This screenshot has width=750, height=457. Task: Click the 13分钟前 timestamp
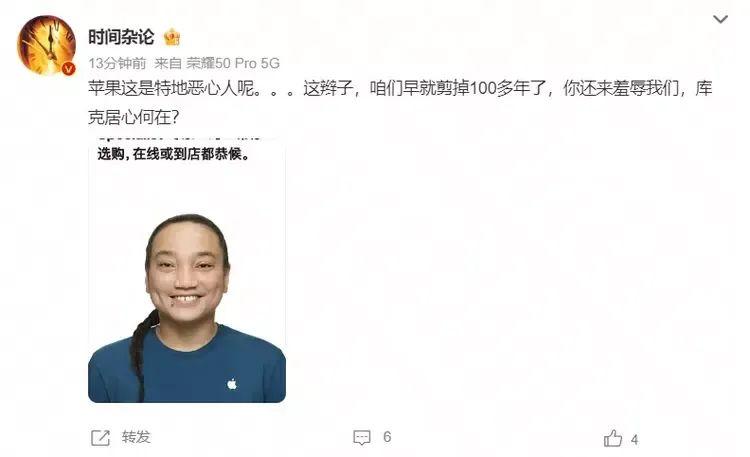117,63
